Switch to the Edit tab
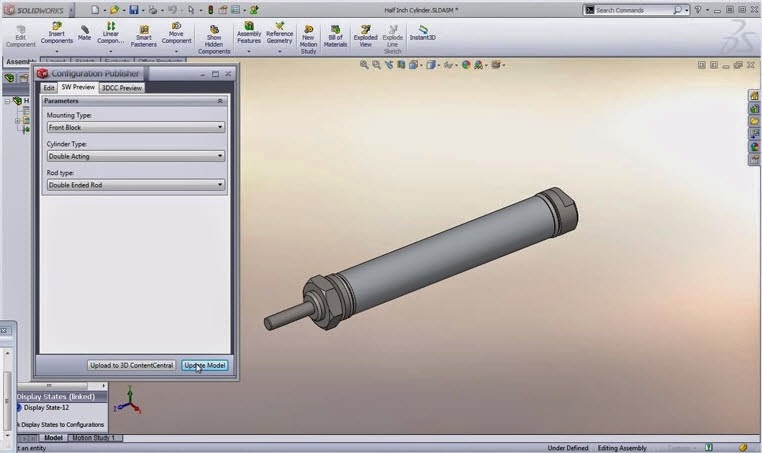Screen dimensions: 762x453 pos(49,88)
